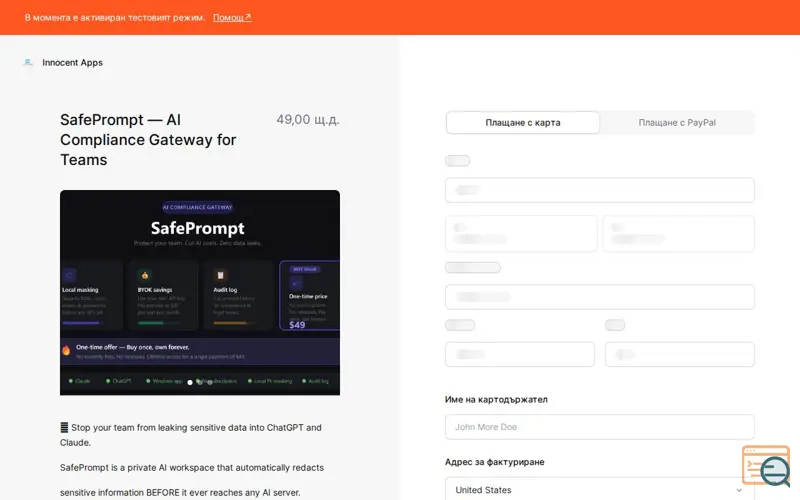Select the Плащане с карта tab
The image size is (800, 500).
pyautogui.click(x=522, y=122)
